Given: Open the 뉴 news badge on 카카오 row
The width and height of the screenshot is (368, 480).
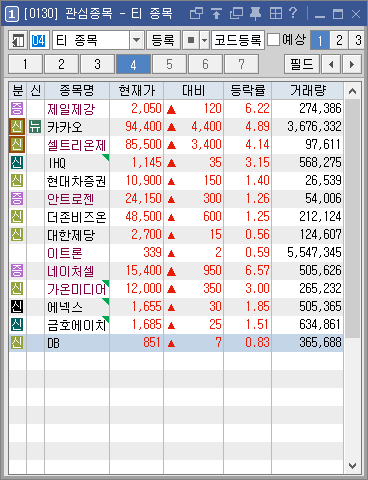Looking at the screenshot, I should (35, 127).
